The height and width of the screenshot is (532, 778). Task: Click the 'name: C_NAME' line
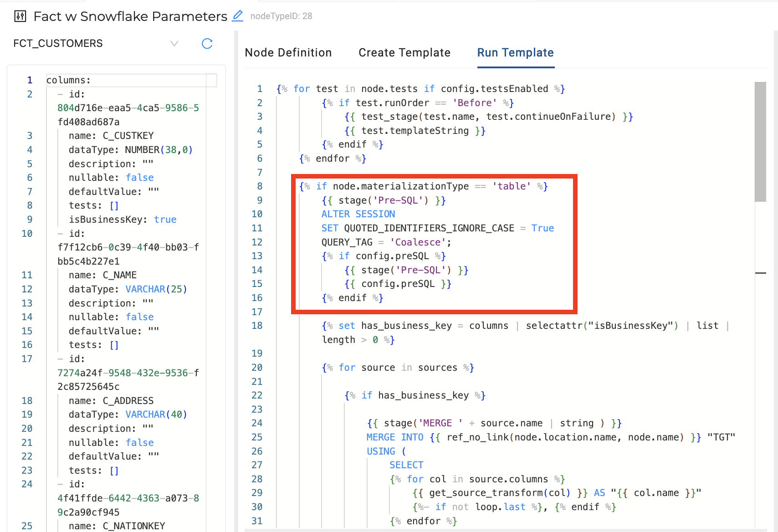click(x=102, y=275)
